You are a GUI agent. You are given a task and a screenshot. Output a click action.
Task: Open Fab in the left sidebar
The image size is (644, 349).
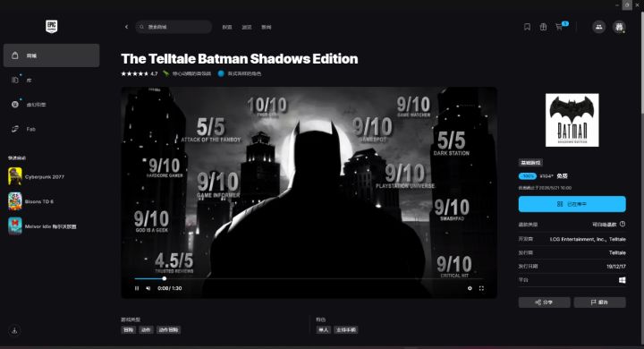51,129
